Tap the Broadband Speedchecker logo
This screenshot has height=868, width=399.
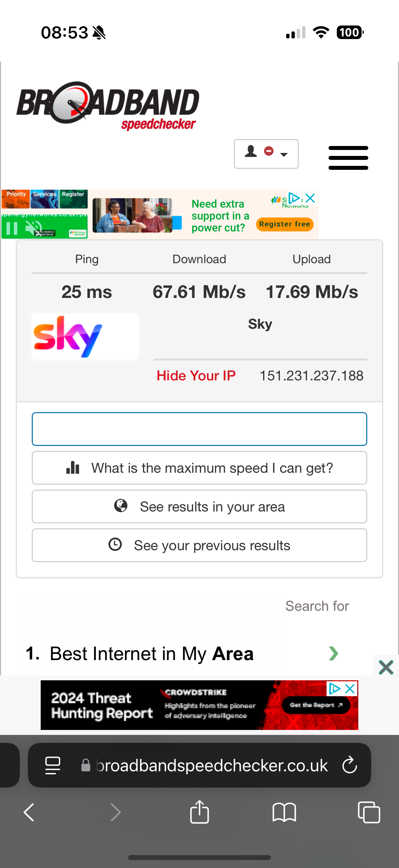point(108,105)
